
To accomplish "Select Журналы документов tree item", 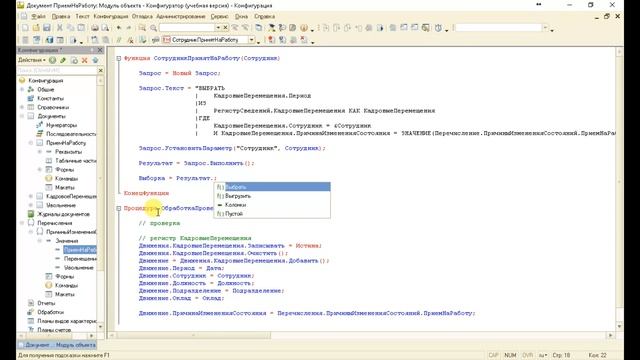I will tap(63, 214).
